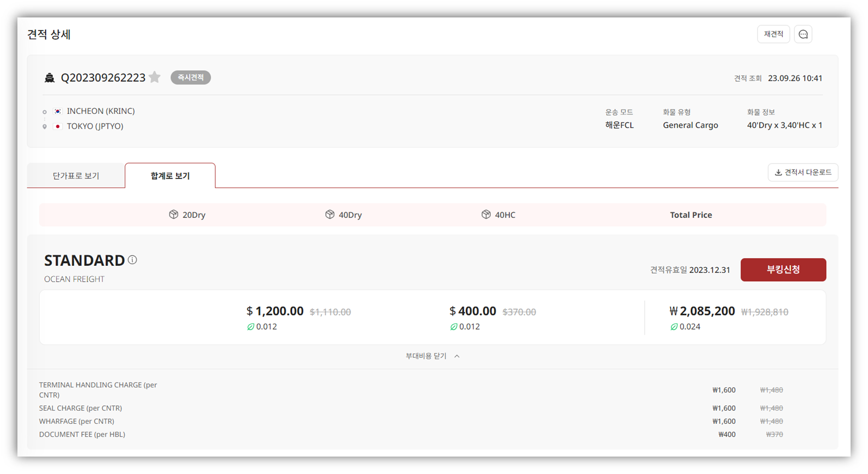The image size is (868, 474).
Task: Switch to the 단가표로 보기 tab
Action: coord(76,176)
